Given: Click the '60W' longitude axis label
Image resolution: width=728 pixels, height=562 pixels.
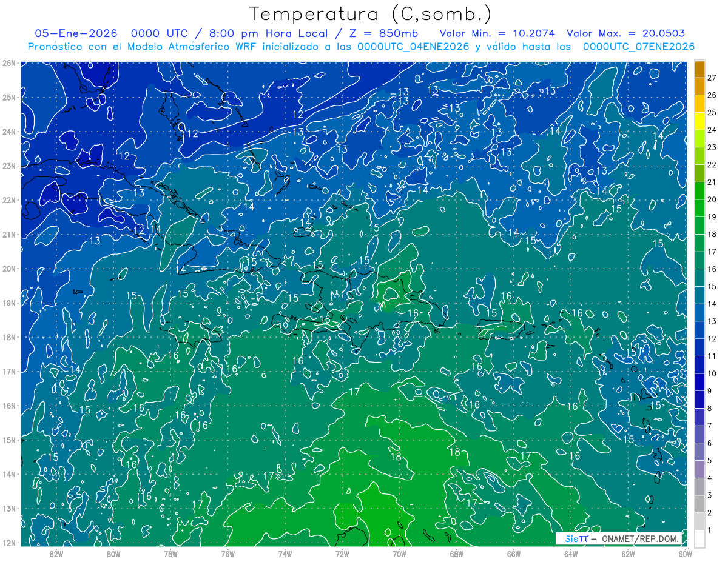Looking at the screenshot, I should 685,554.
